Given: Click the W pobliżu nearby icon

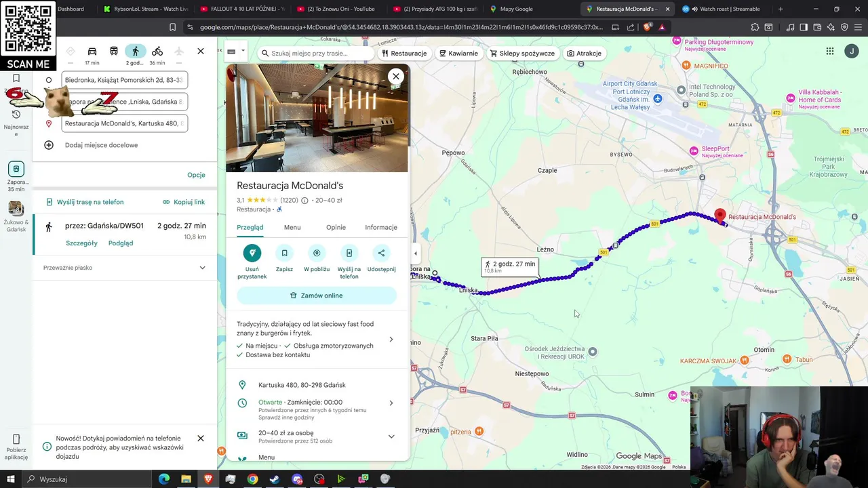Looking at the screenshot, I should point(317,253).
